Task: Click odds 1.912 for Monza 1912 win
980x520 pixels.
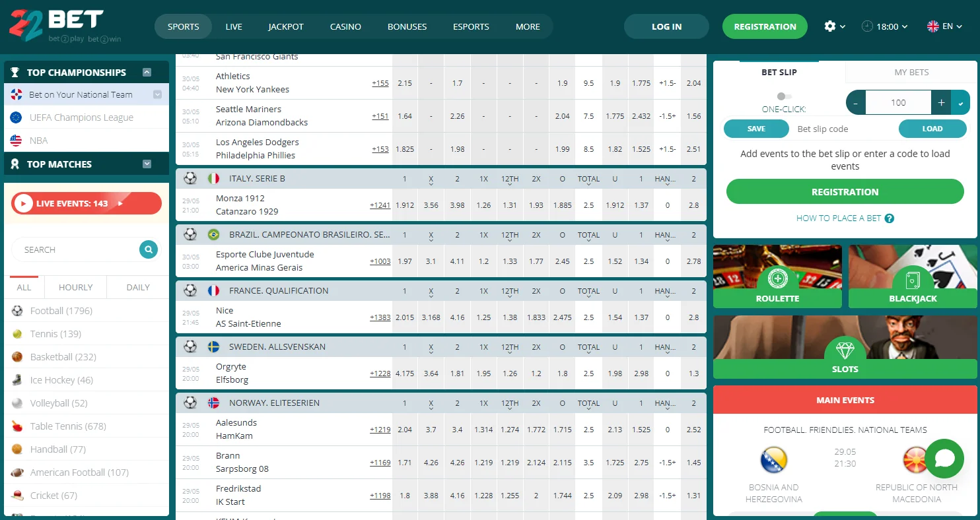Action: coord(405,205)
